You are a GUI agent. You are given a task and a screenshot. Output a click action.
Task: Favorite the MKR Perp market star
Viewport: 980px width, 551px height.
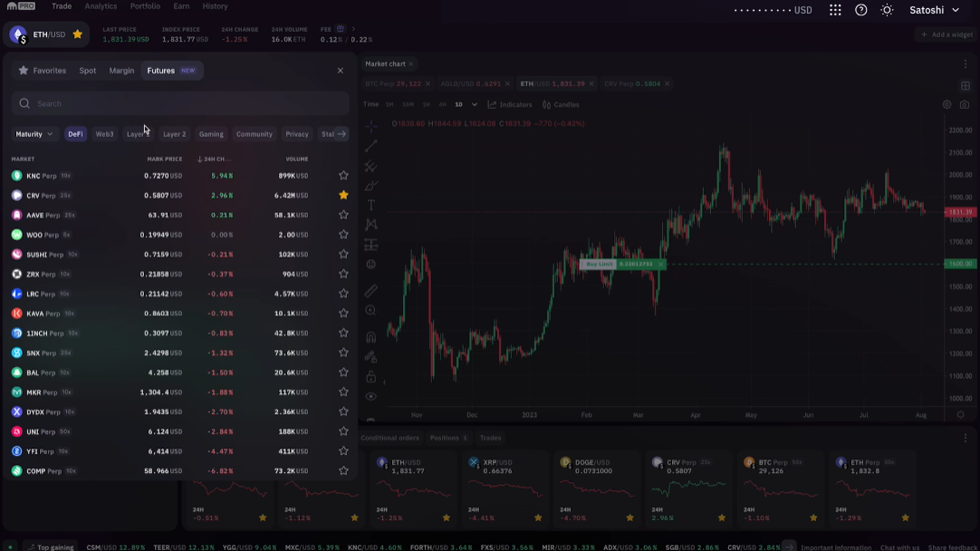click(x=343, y=392)
